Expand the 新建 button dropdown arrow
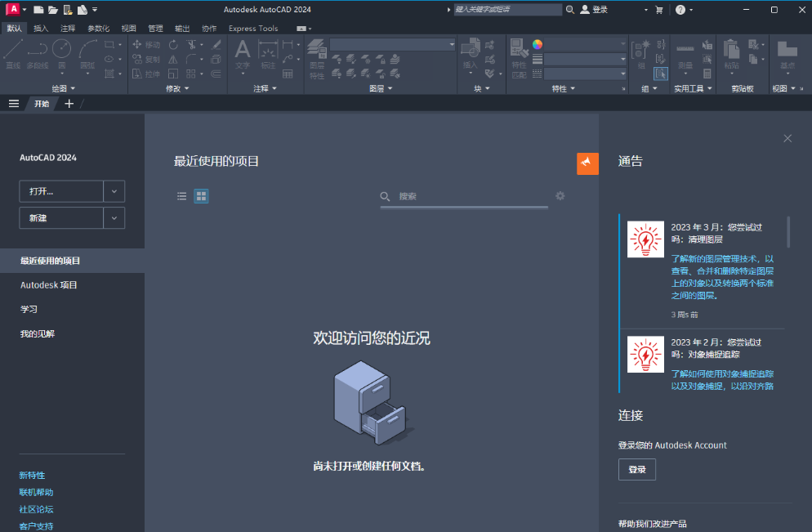Image resolution: width=812 pixels, height=532 pixels. pos(114,218)
